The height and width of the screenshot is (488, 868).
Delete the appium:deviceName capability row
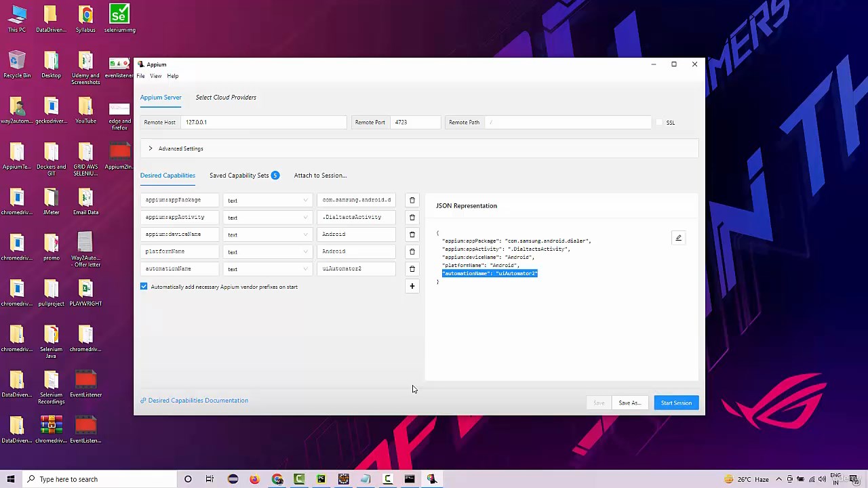pyautogui.click(x=412, y=235)
